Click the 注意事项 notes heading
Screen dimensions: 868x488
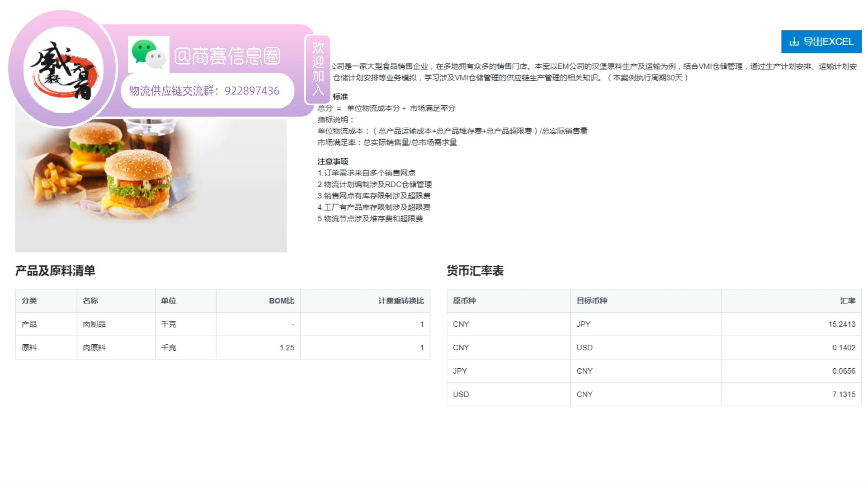point(335,161)
